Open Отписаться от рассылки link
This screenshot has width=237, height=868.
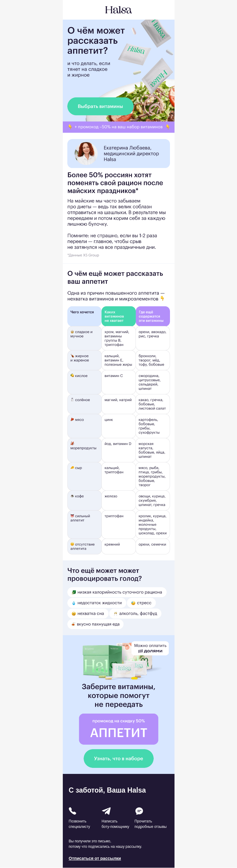(95, 858)
